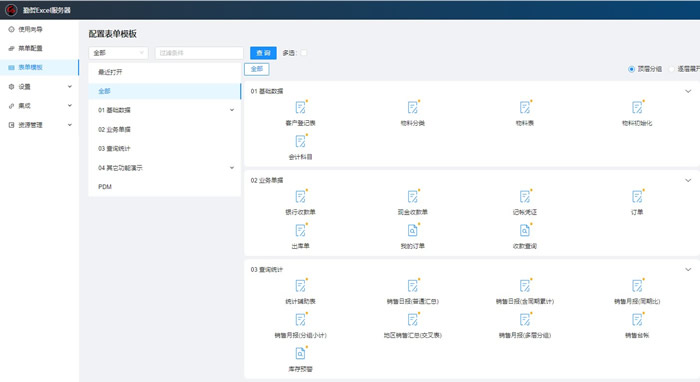Enable the 多选 checkbox
This screenshot has width=700, height=382.
click(x=304, y=53)
